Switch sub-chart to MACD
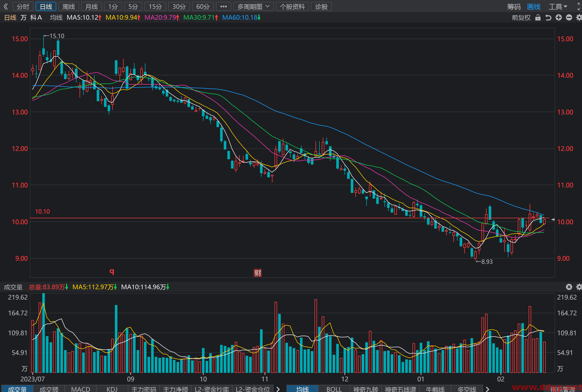The height and width of the screenshot is (392, 582). point(81,389)
